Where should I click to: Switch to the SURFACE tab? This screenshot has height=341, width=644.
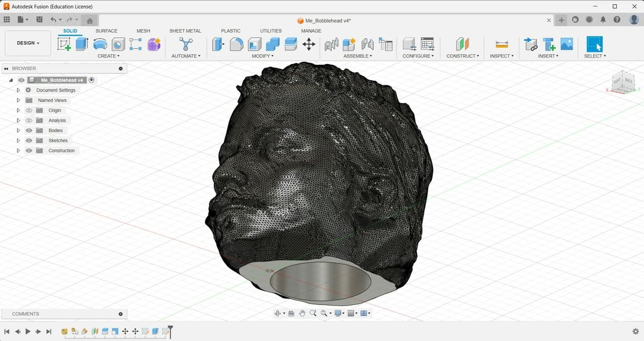coord(106,31)
